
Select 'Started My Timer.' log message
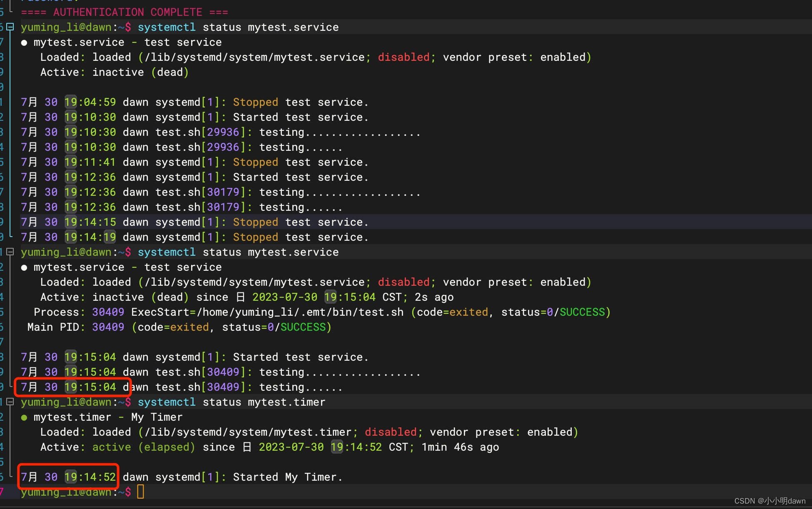(288, 477)
